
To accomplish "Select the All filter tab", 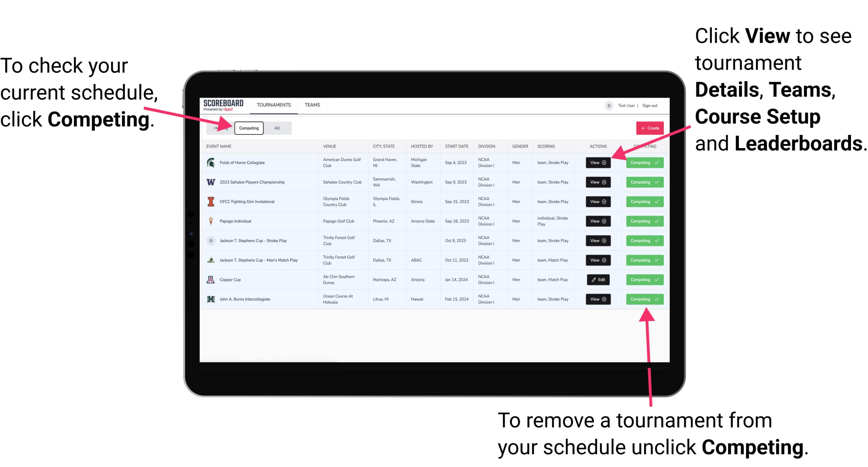I will tap(277, 128).
